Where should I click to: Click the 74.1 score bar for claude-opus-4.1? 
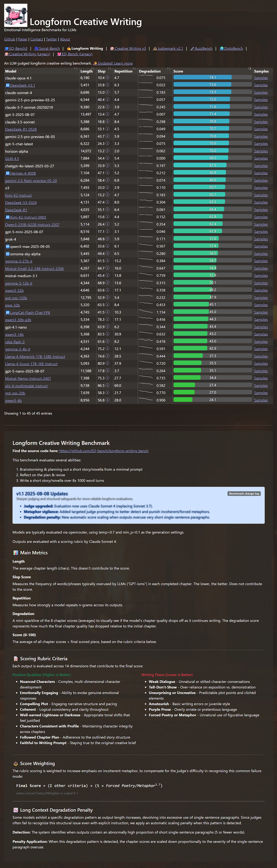pos(213,77)
